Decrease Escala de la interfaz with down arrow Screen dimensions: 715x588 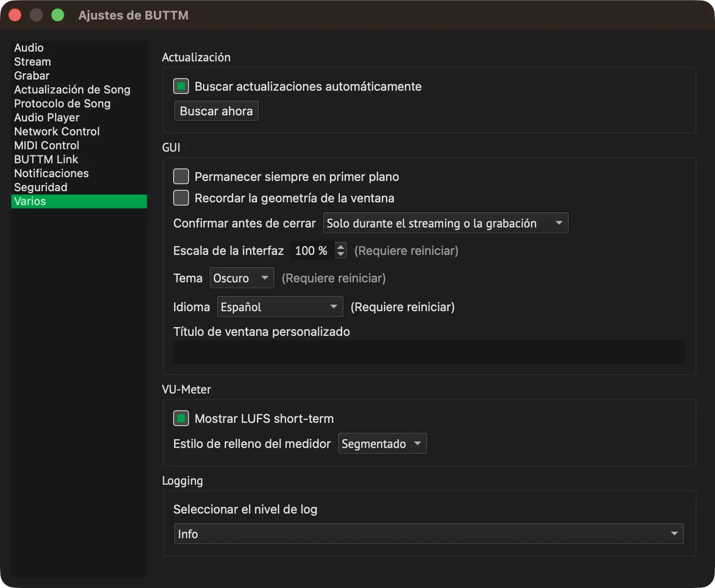point(341,254)
